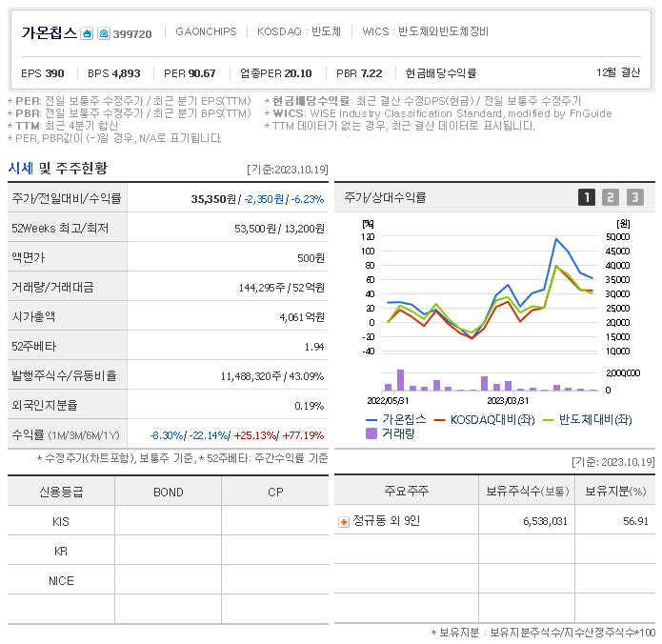The image size is (662, 644).
Task: Click the GAONCHIPS English name
Action: 206,31
